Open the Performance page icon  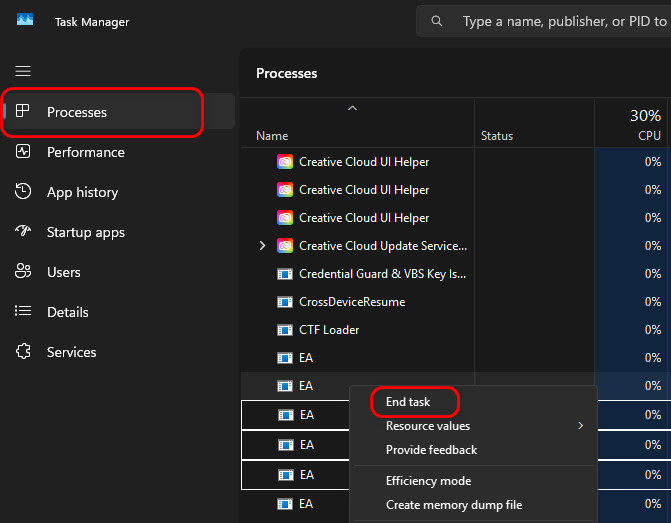click(24, 152)
